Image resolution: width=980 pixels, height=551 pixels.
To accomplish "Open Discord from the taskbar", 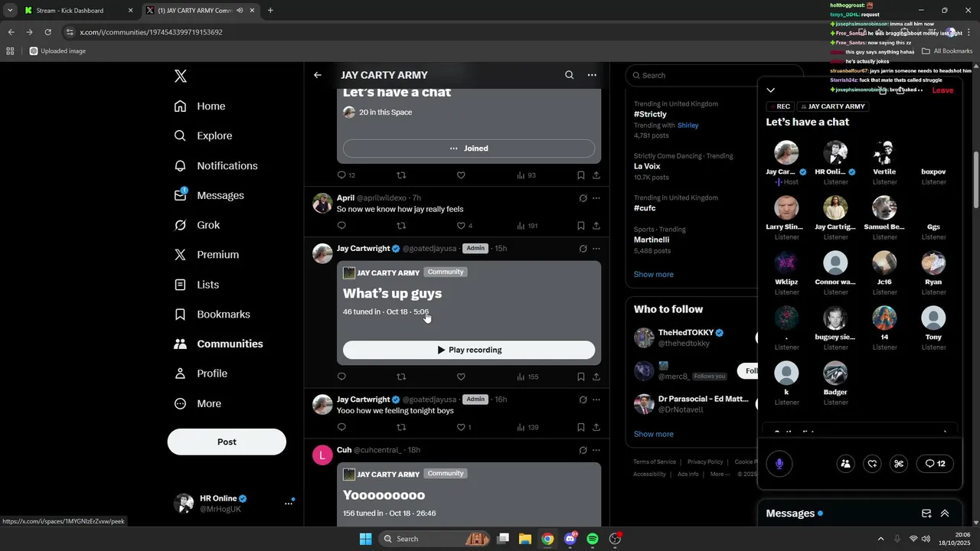I will pos(570,539).
